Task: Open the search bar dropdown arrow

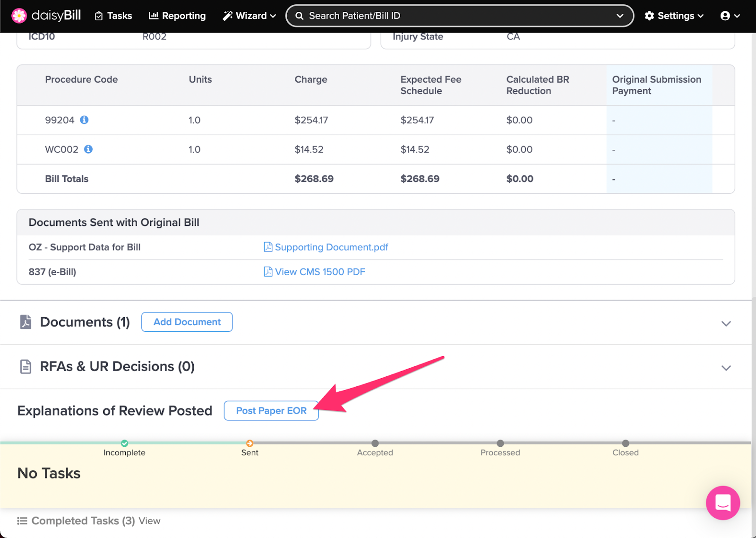Action: [619, 16]
